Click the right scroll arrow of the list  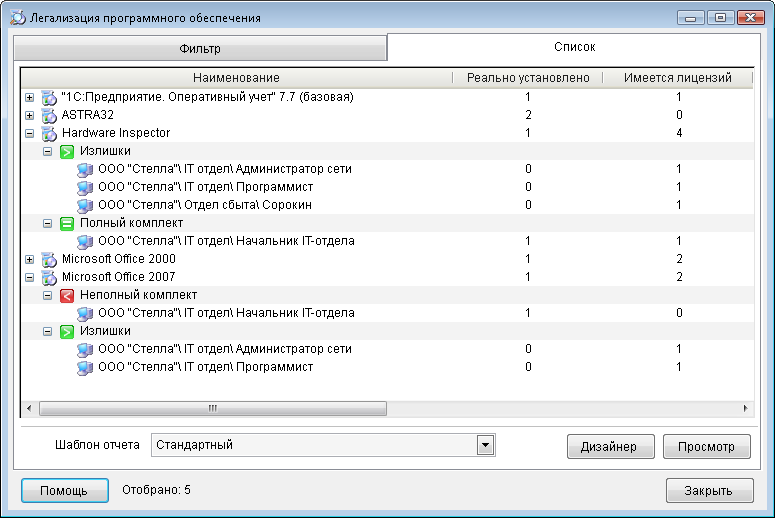(x=745, y=408)
